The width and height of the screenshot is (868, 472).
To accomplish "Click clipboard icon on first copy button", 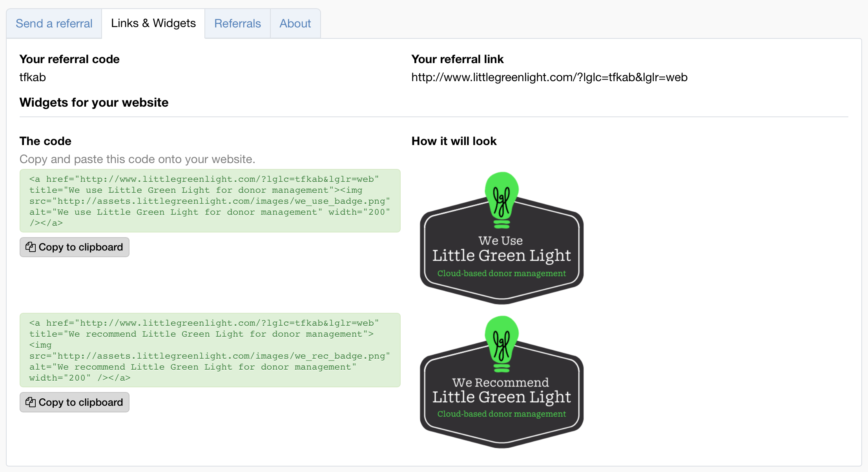I will 30,247.
